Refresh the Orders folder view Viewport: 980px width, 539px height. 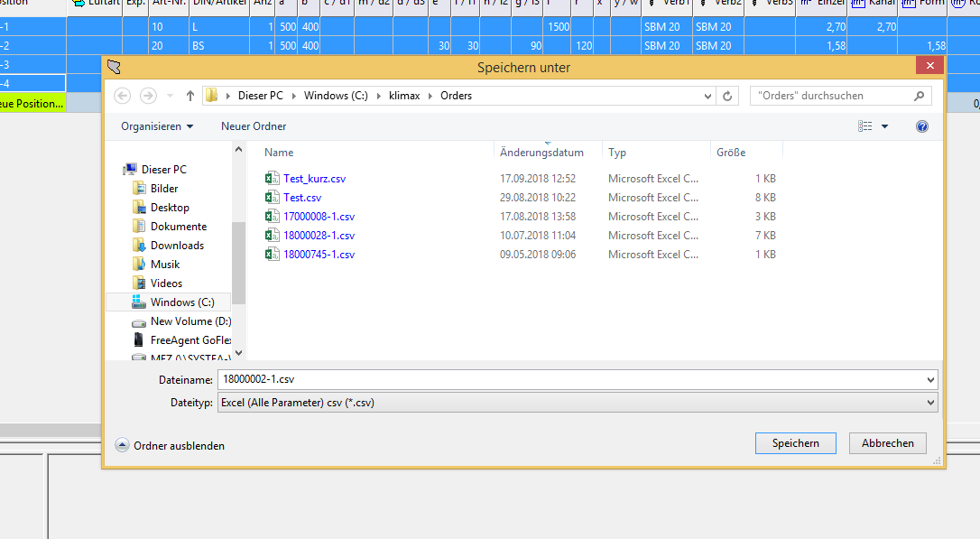[x=726, y=96]
